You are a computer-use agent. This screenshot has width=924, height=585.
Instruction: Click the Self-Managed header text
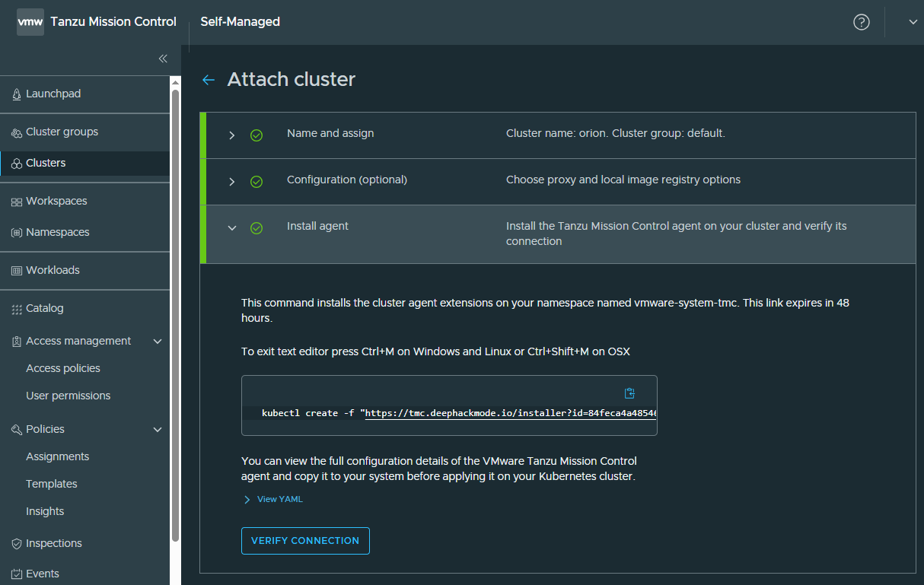[x=241, y=22]
